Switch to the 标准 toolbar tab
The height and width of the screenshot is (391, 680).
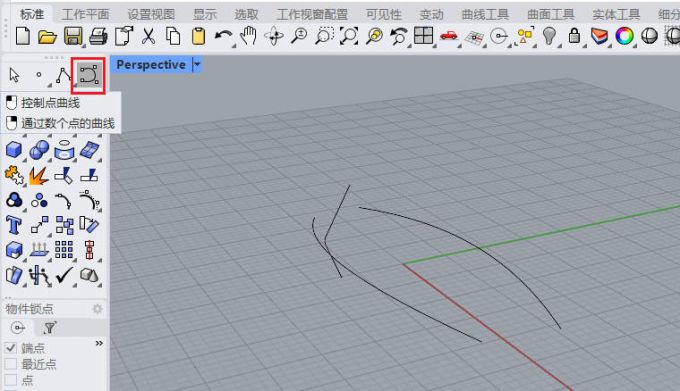(32, 14)
